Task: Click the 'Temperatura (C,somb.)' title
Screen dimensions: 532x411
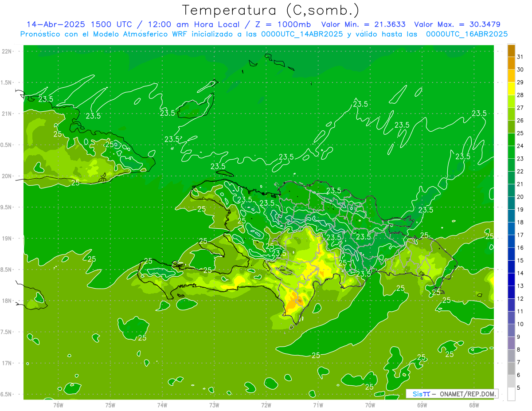Action: coord(271,10)
